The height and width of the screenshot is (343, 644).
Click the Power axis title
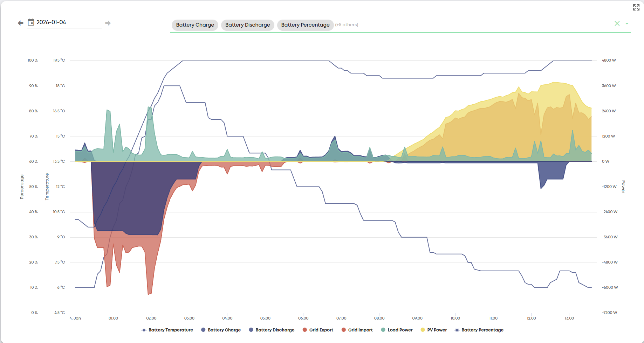pos(623,187)
